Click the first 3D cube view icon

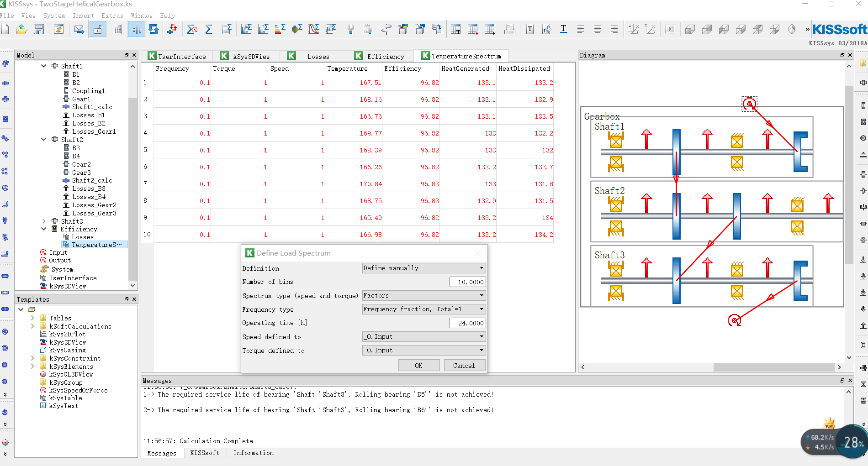click(690, 30)
